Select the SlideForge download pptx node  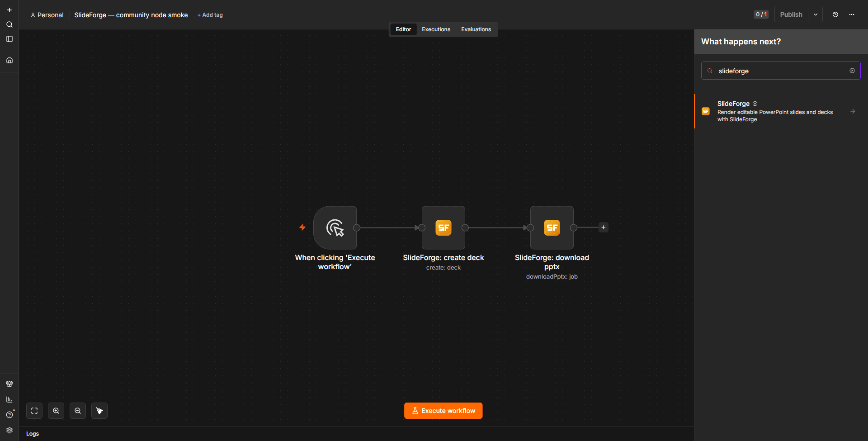click(552, 228)
